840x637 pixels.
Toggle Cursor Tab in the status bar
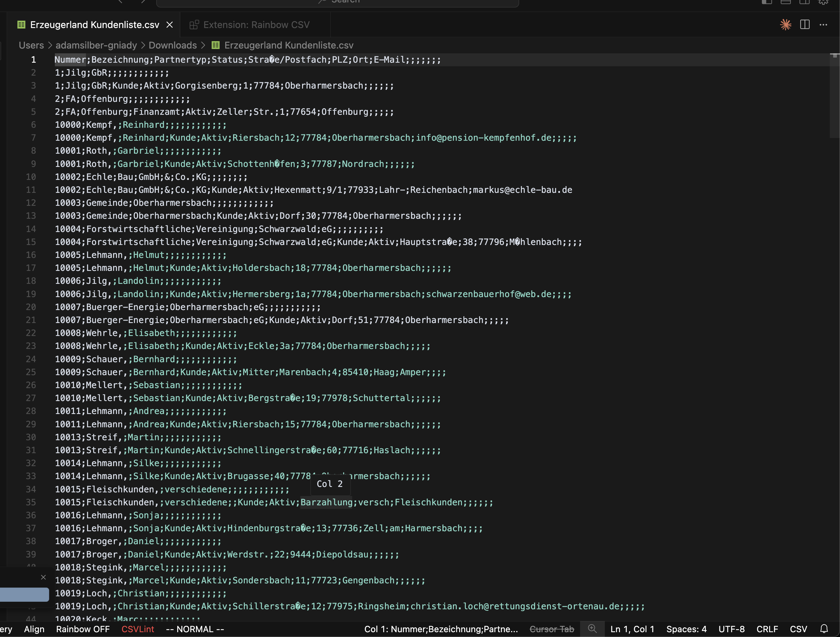click(551, 629)
